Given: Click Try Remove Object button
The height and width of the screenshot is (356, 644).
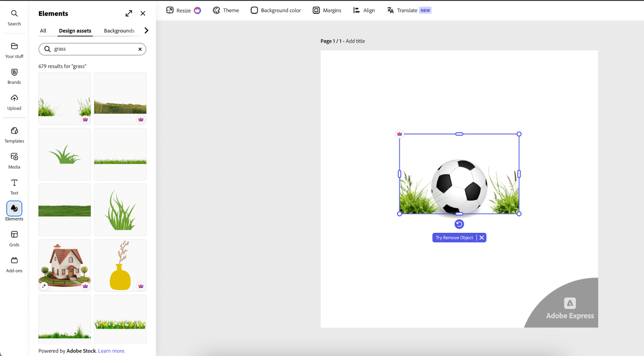Looking at the screenshot, I should click(454, 238).
